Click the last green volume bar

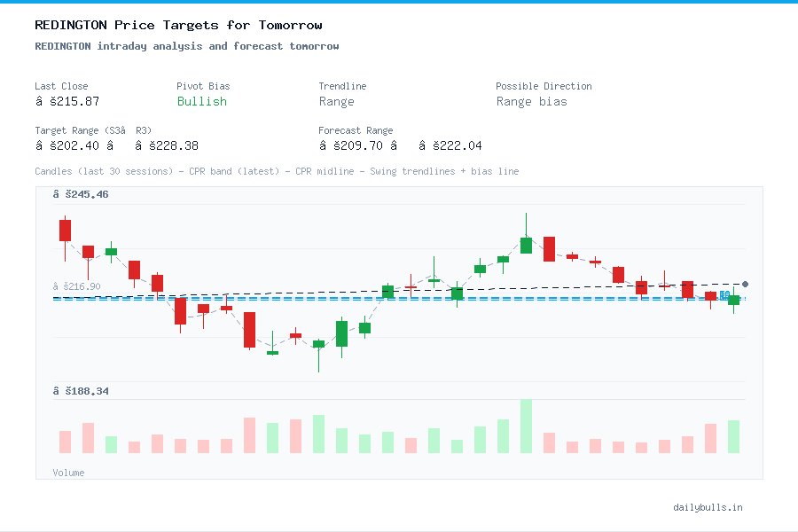tap(734, 436)
